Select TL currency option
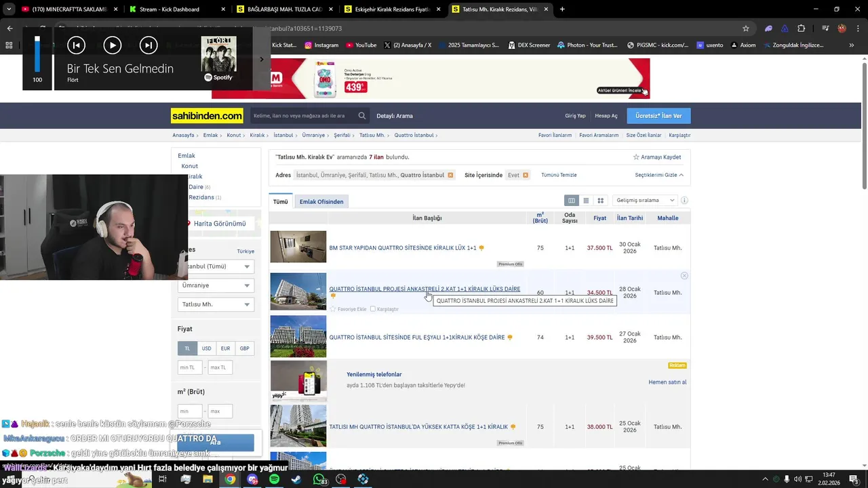The height and width of the screenshot is (488, 868). pyautogui.click(x=187, y=348)
